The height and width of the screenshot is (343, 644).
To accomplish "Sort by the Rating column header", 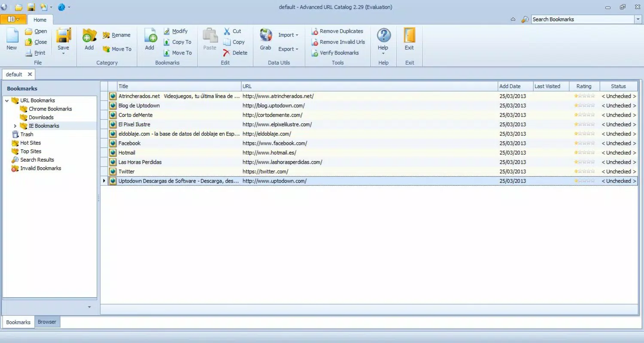I will coord(584,86).
